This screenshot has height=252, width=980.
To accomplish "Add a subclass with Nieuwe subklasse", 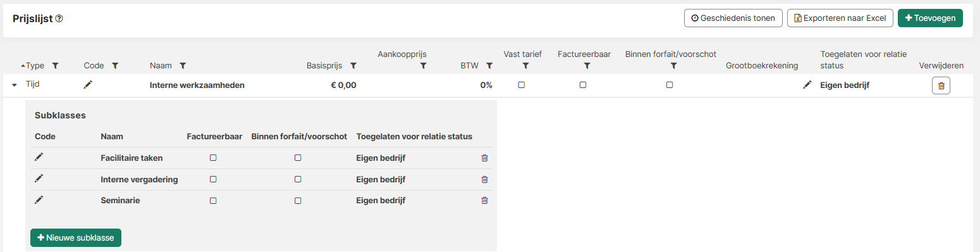I will 76,237.
